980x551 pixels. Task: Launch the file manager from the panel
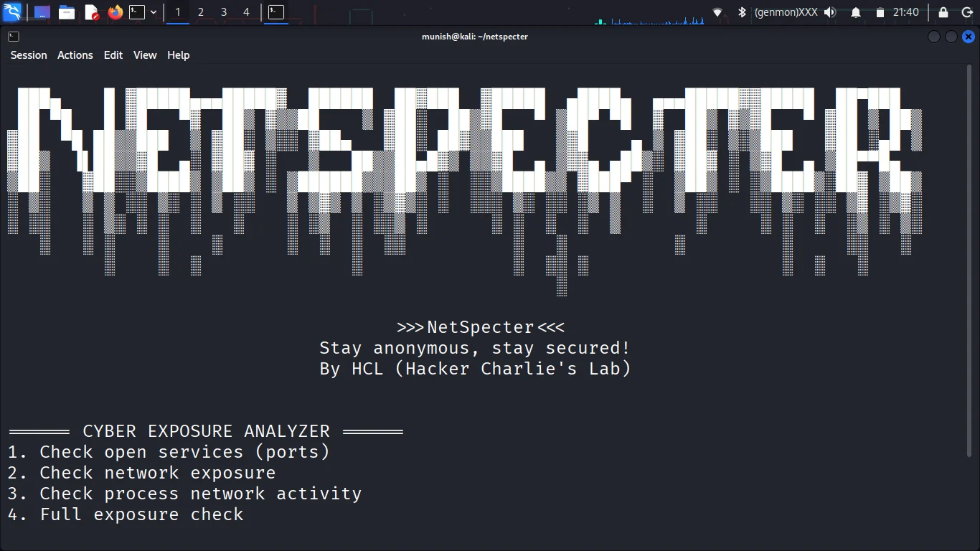click(x=67, y=12)
